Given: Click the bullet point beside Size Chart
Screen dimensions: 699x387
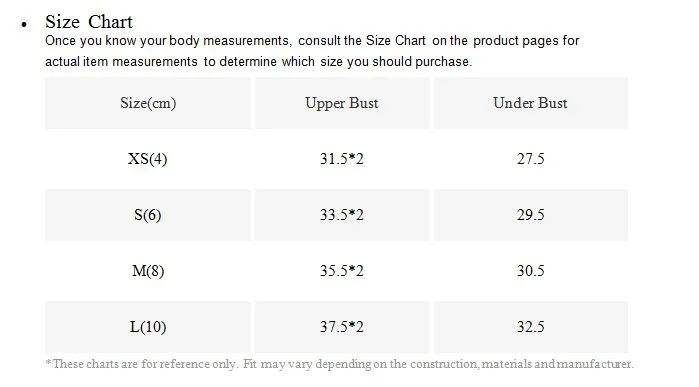Looking at the screenshot, I should click(24, 25).
